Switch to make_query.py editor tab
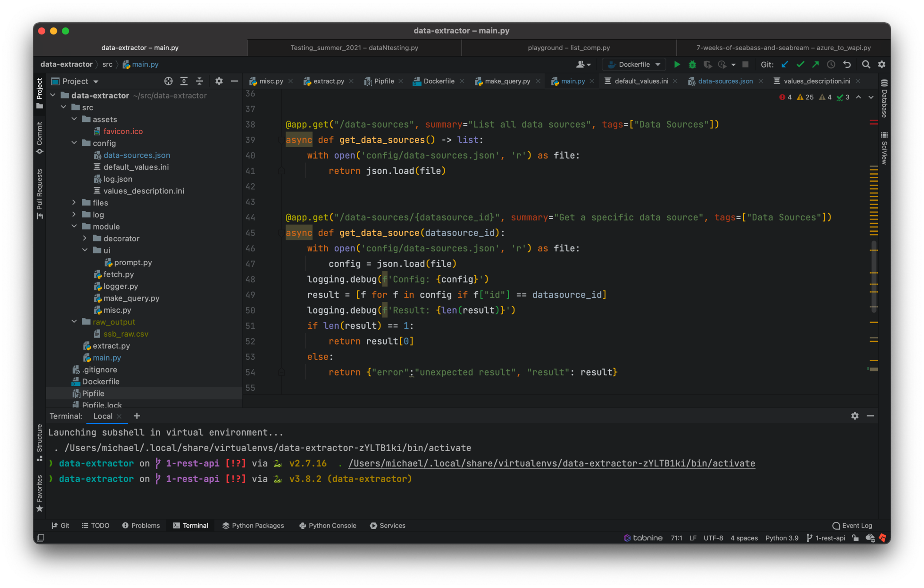924x588 pixels. pos(507,81)
